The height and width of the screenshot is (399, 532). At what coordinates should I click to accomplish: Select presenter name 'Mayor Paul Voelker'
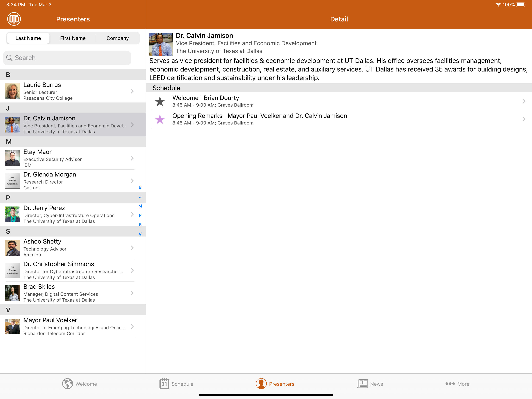50,320
